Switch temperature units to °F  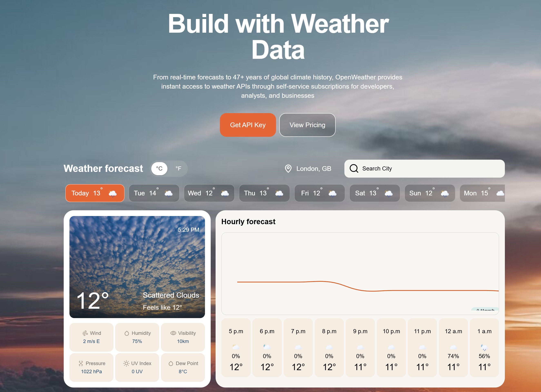[x=178, y=168]
